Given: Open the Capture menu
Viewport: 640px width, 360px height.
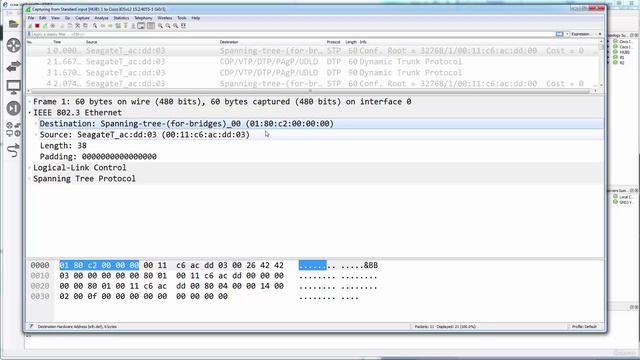Looking at the screenshot, I should pos(82,18).
